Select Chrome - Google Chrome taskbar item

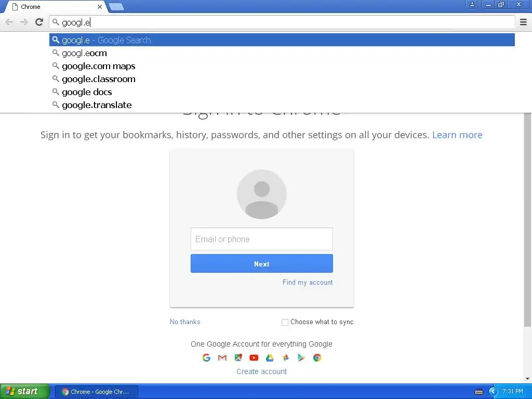coord(96,392)
